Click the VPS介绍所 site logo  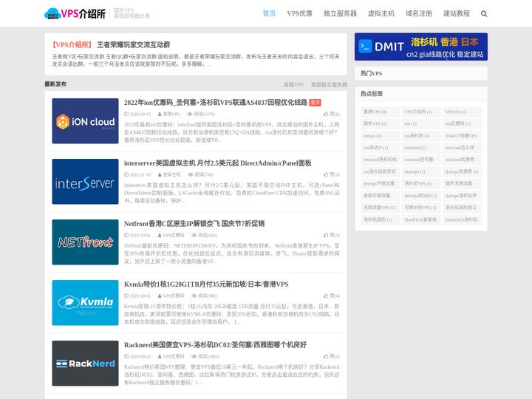coord(75,13)
